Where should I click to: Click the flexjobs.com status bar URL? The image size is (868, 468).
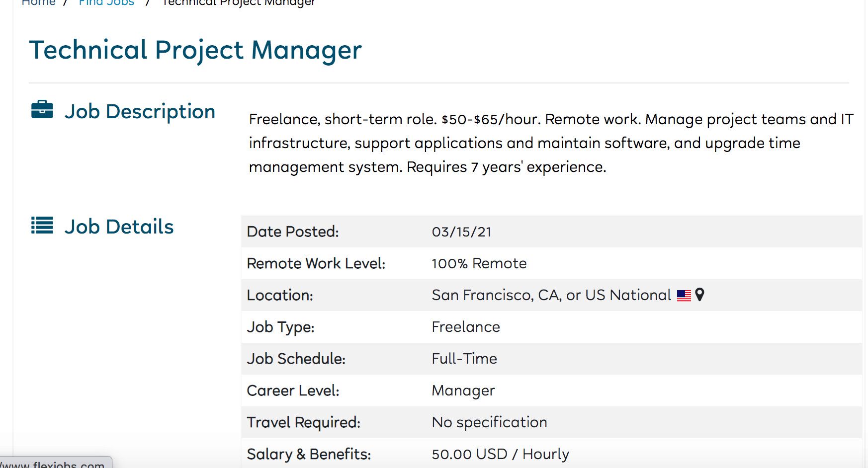pyautogui.click(x=54, y=464)
